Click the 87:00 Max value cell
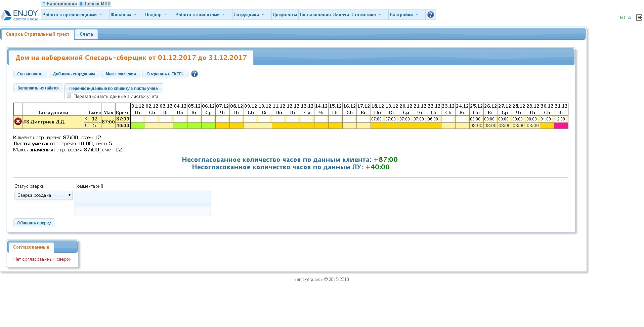644x328 pixels. click(108, 122)
